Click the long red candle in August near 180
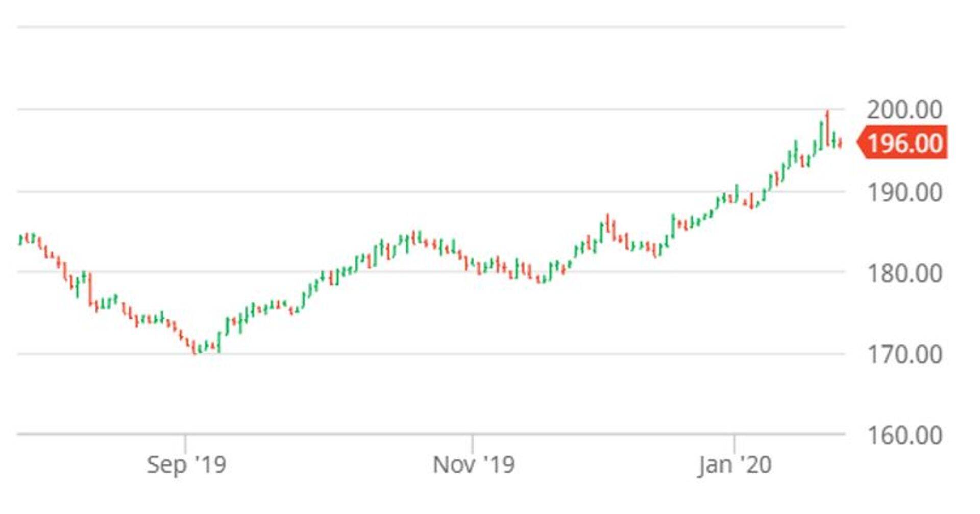Viewport: 980px width, 514px height. click(90, 288)
